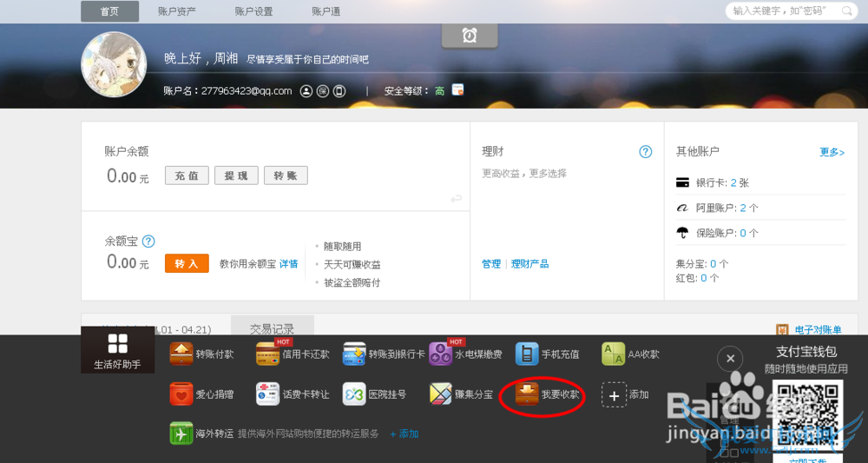
Task: Open the 更多> link in 其他账户
Action: [832, 152]
